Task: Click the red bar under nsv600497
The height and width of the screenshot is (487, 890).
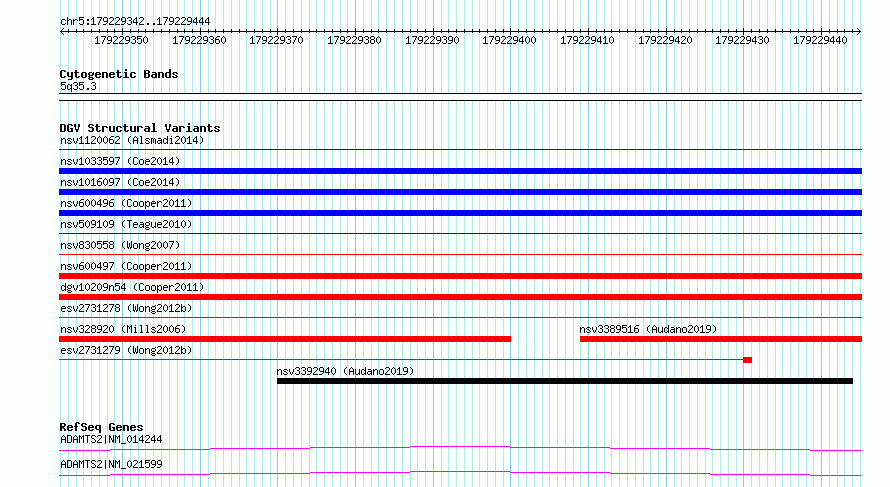Action: [x=460, y=276]
